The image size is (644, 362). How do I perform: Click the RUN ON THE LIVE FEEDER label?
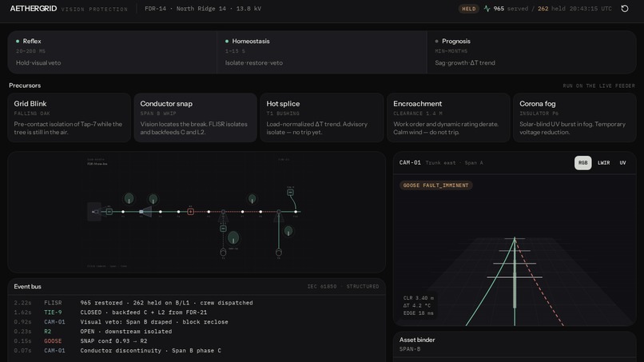pyautogui.click(x=598, y=86)
